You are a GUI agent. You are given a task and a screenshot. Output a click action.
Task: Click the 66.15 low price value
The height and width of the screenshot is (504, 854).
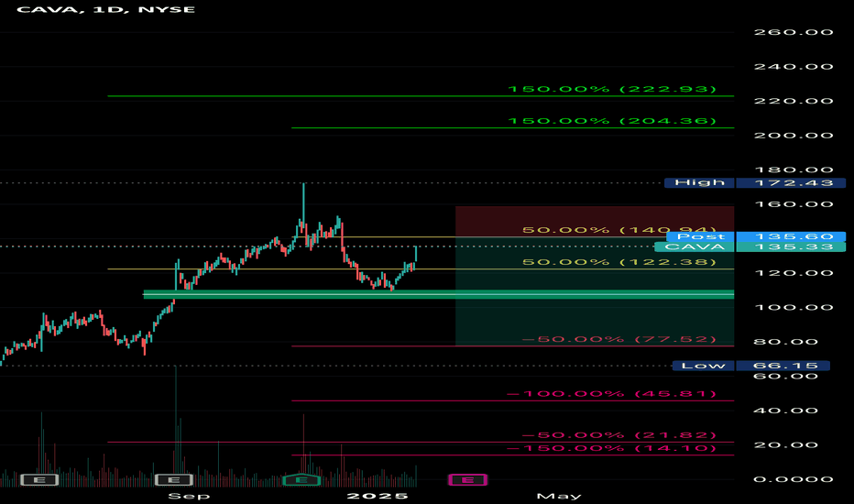(783, 366)
